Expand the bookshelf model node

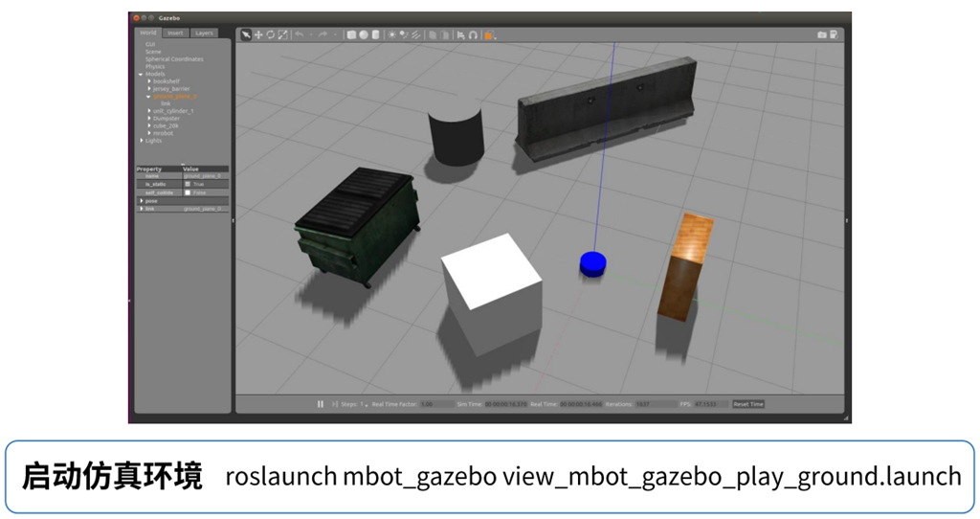point(148,81)
